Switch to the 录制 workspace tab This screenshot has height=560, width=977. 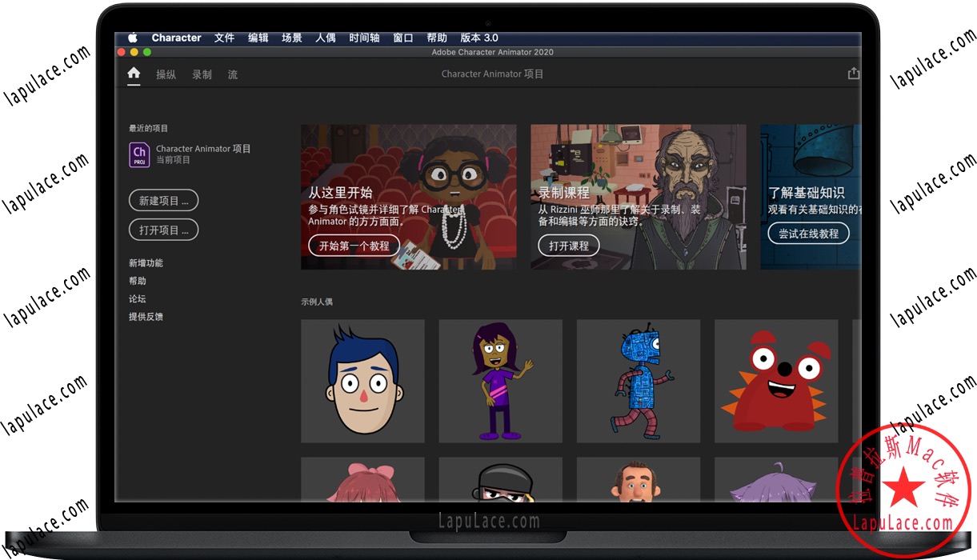[x=201, y=74]
